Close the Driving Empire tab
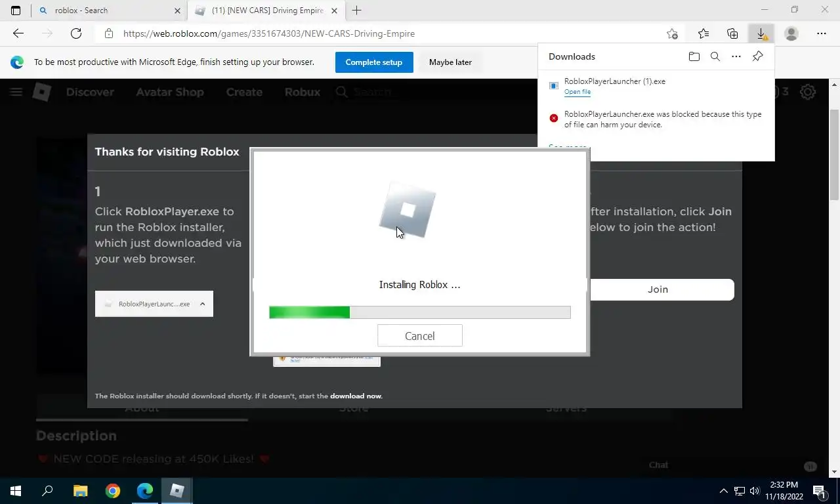 (x=335, y=10)
